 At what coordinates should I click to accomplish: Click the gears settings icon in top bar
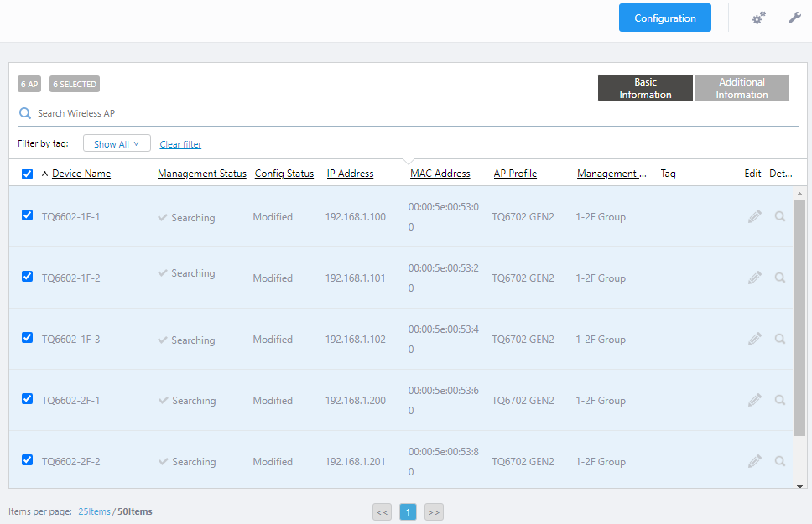click(x=758, y=18)
